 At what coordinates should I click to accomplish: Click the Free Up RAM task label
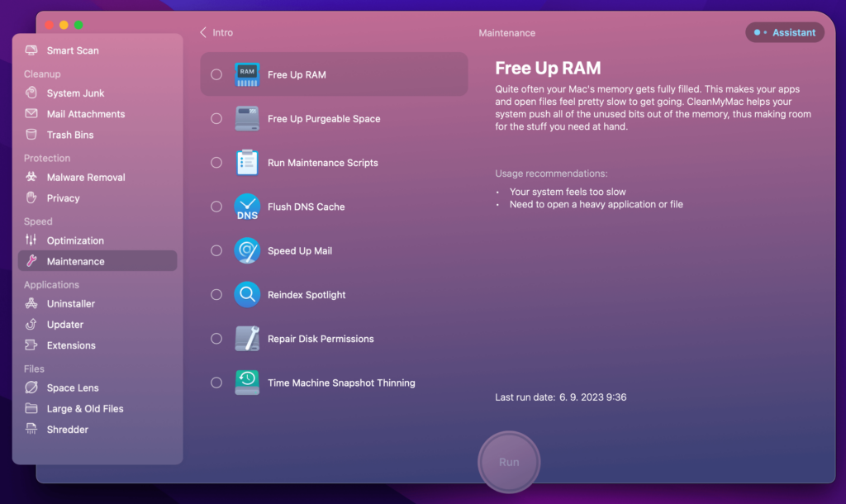[297, 74]
